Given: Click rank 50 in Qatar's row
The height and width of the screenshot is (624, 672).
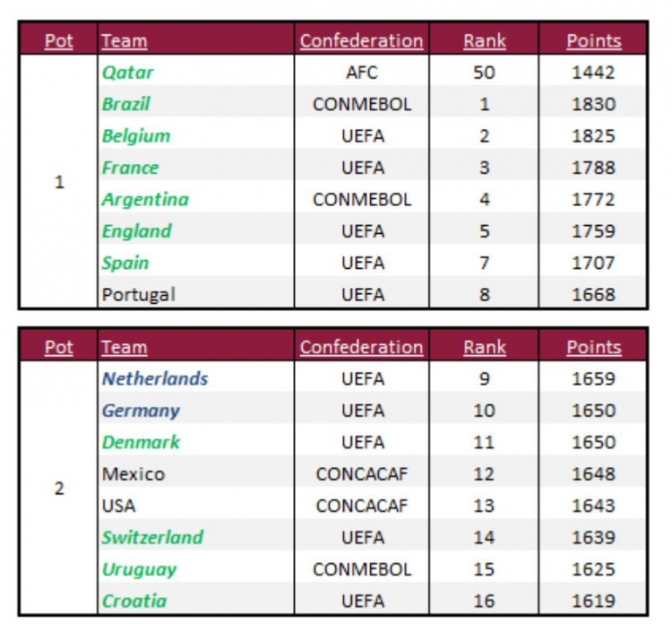Looking at the screenshot, I should tap(484, 73).
